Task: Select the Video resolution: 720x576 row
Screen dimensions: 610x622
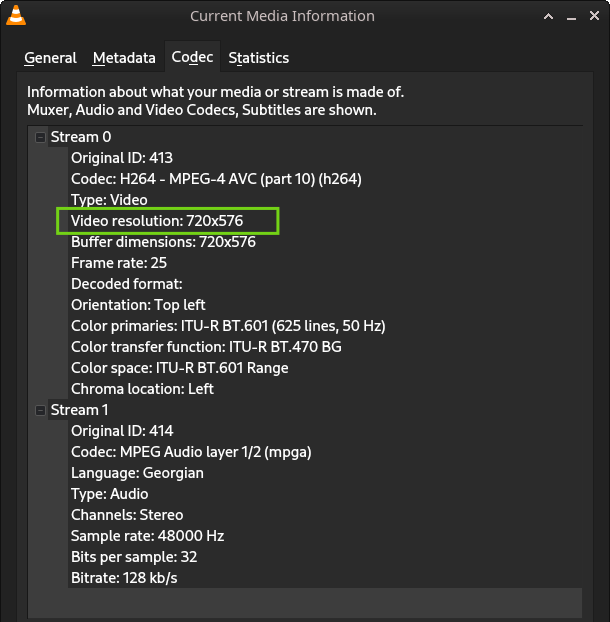Action: (x=157, y=221)
